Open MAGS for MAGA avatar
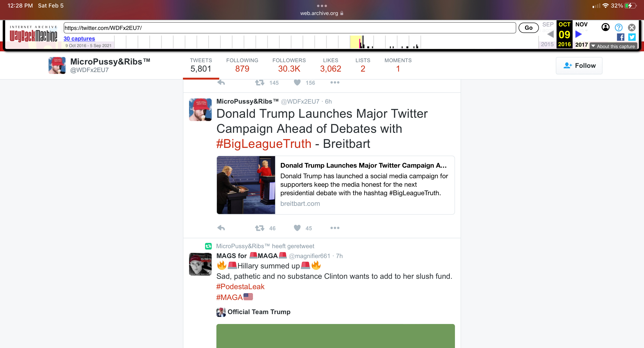This screenshot has width=644, height=348. tap(200, 264)
